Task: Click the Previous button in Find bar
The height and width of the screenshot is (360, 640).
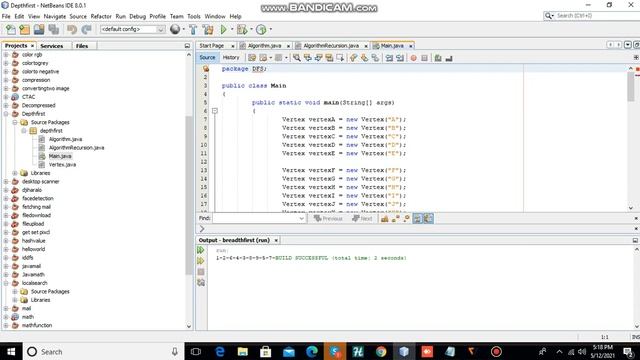Action: 329,219
